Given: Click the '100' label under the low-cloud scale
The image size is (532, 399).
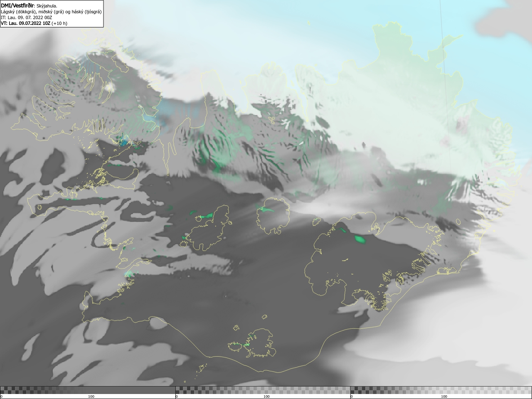Looking at the screenshot, I should 91,397.
